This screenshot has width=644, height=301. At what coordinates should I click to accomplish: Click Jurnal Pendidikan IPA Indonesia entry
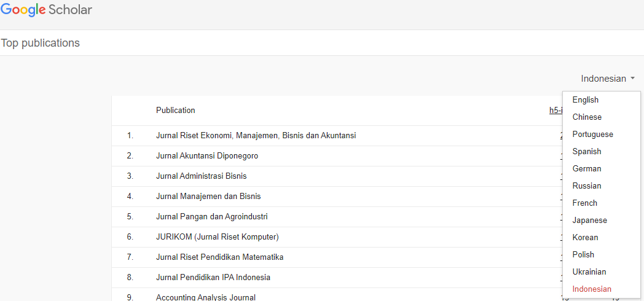tap(213, 278)
